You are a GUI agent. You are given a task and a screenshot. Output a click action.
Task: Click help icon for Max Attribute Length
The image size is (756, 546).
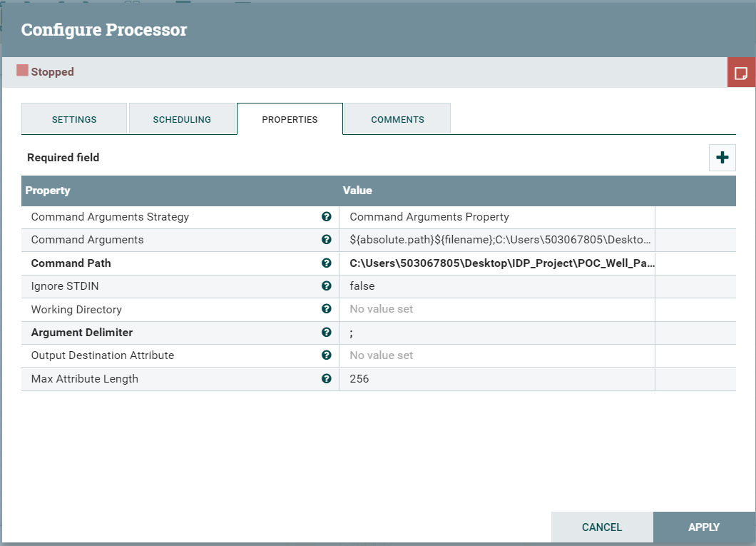(327, 379)
